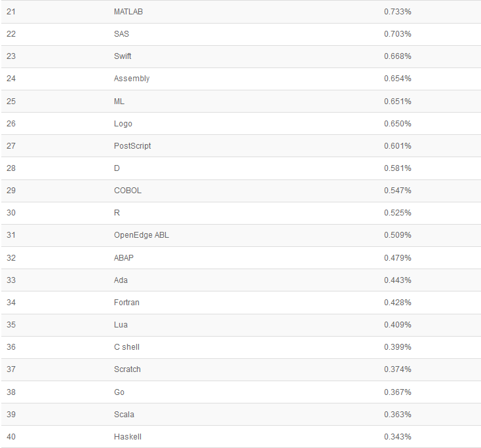Click the COBOL language name
The image size is (481, 448).
pos(128,191)
